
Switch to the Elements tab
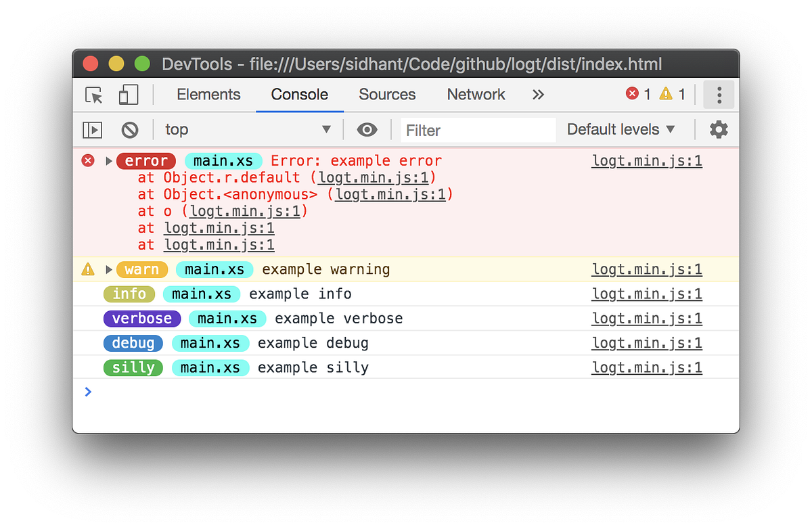point(208,95)
